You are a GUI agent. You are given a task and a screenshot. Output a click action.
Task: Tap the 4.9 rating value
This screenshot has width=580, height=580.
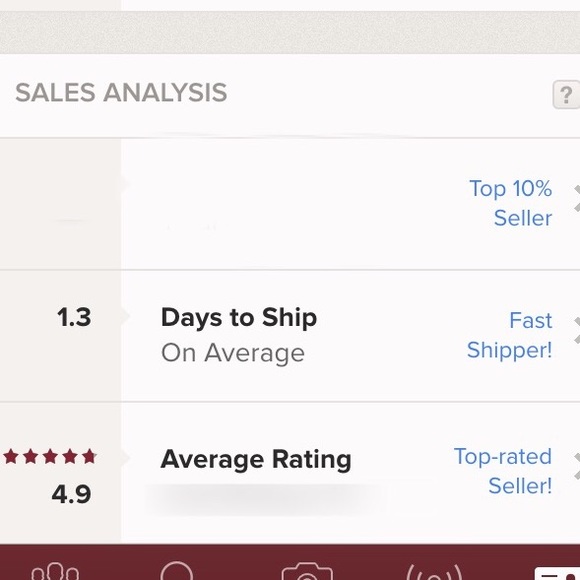[71, 494]
